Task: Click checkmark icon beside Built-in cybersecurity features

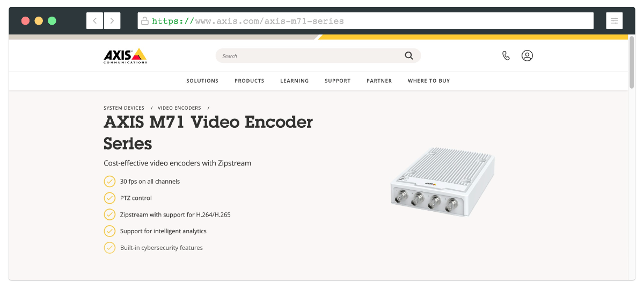Action: pyautogui.click(x=109, y=248)
